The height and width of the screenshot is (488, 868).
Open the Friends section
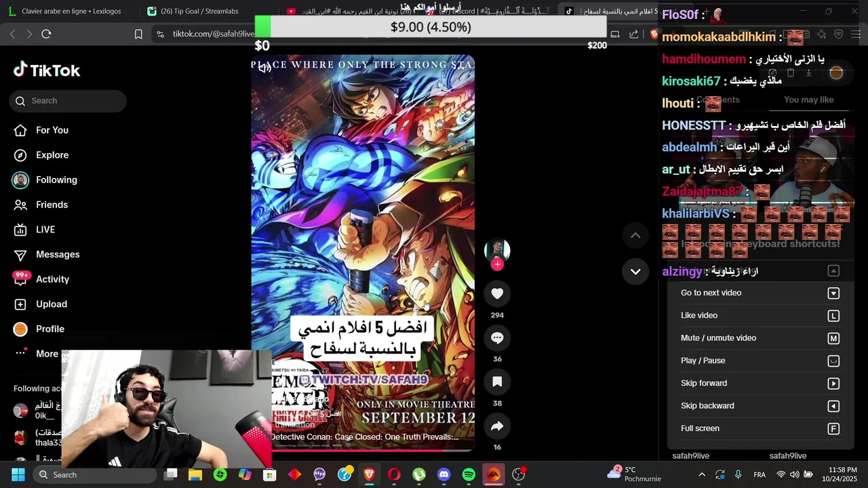tap(41, 205)
